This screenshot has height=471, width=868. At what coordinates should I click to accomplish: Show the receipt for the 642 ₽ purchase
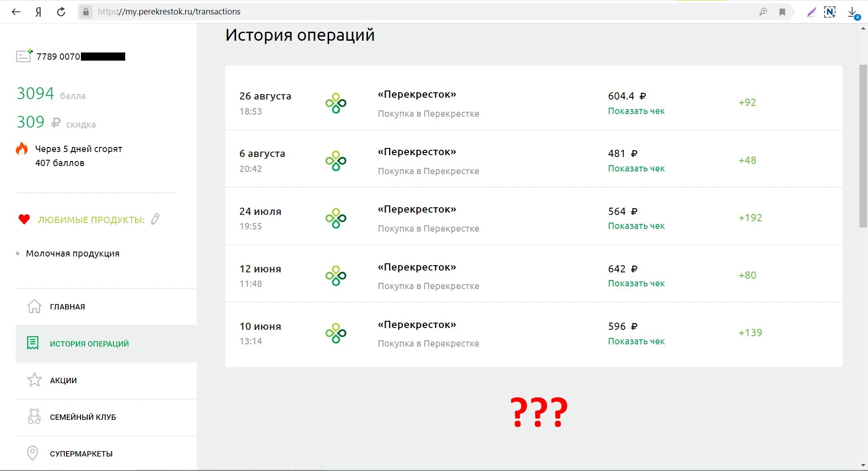[x=636, y=283]
